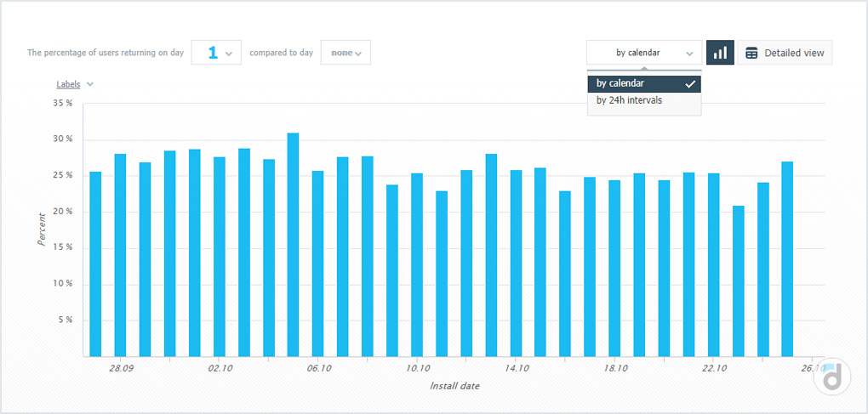Screen dimensions: 868x414
Task: Click the devtodev logo badge
Action: click(832, 377)
